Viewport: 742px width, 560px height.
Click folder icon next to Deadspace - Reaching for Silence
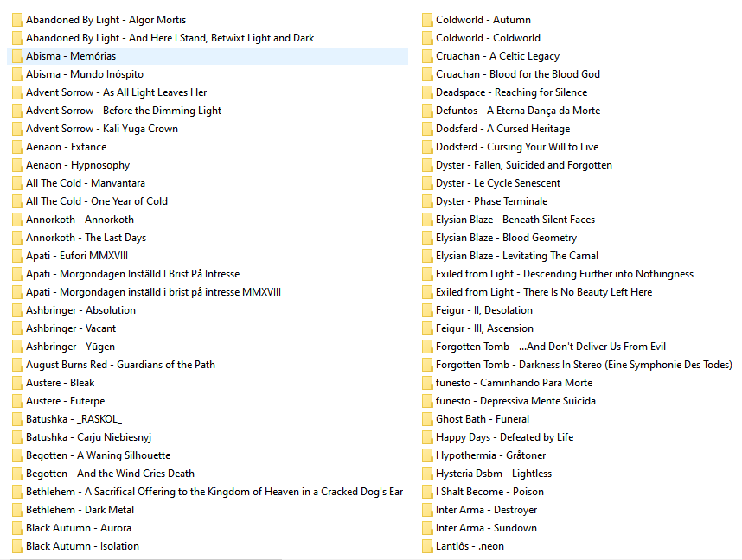pos(427,92)
